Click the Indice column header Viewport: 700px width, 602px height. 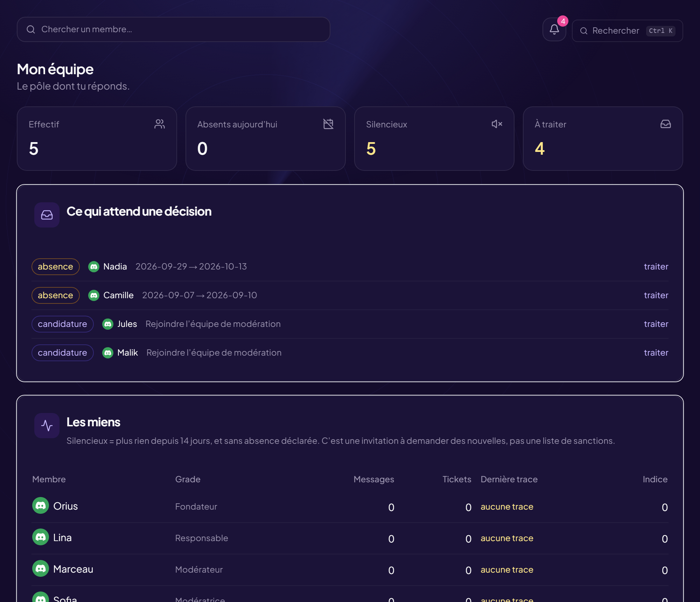tap(655, 479)
